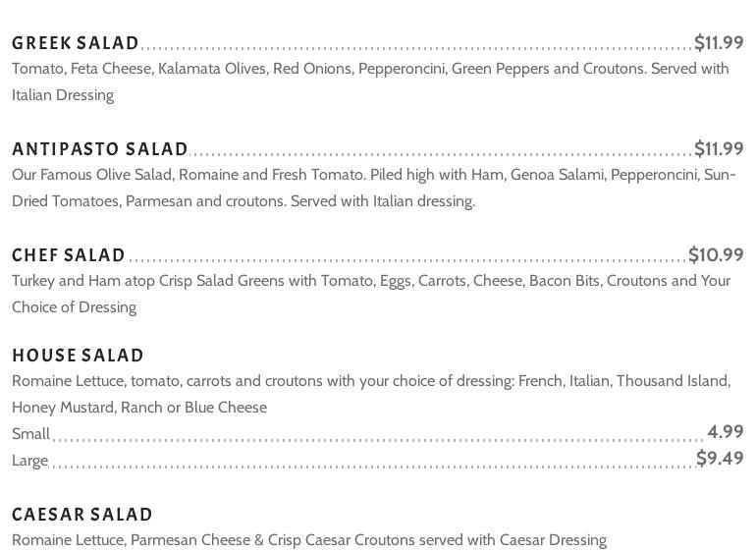Click the Large size $9.49 price

(720, 458)
